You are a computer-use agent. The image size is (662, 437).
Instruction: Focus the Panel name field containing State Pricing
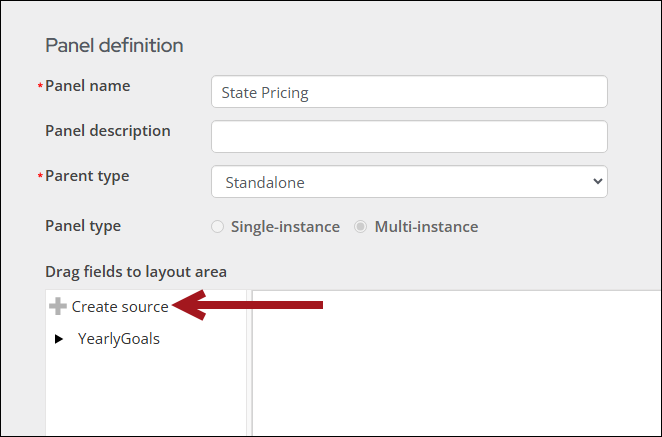coord(409,92)
